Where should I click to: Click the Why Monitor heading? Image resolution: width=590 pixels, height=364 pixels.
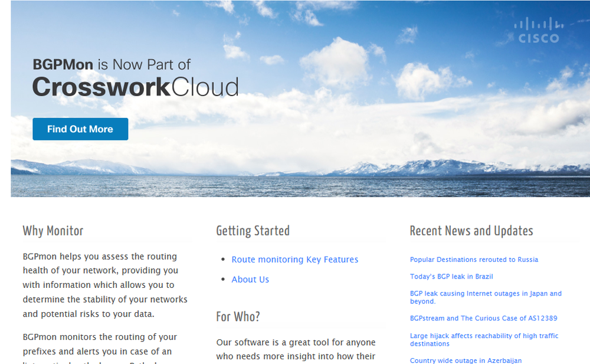pyautogui.click(x=53, y=231)
